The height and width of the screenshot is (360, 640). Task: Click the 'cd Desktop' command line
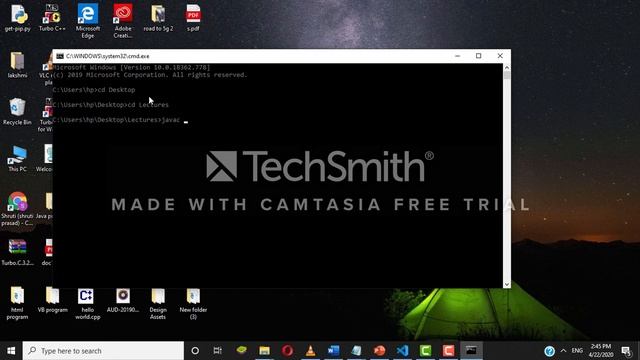[x=94, y=90]
